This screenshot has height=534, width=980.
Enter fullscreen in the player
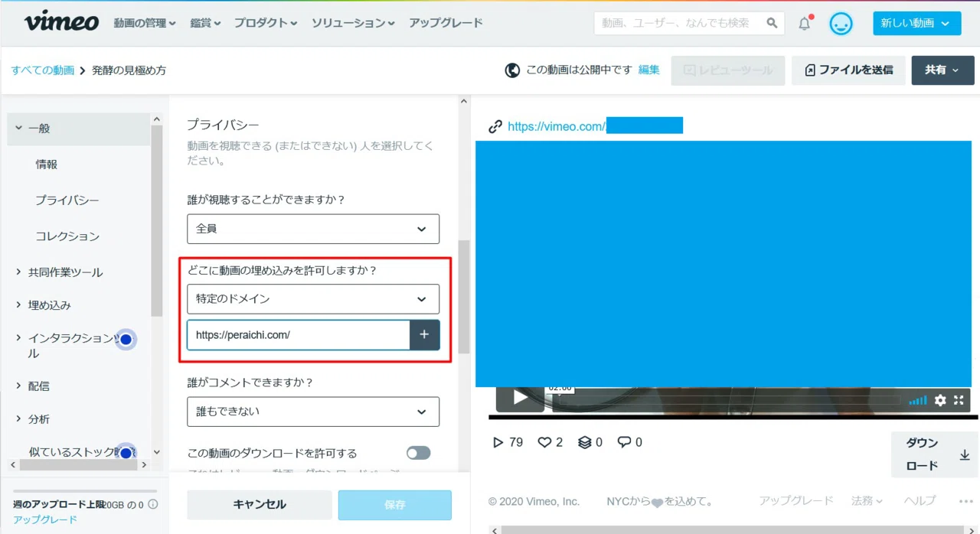(958, 400)
